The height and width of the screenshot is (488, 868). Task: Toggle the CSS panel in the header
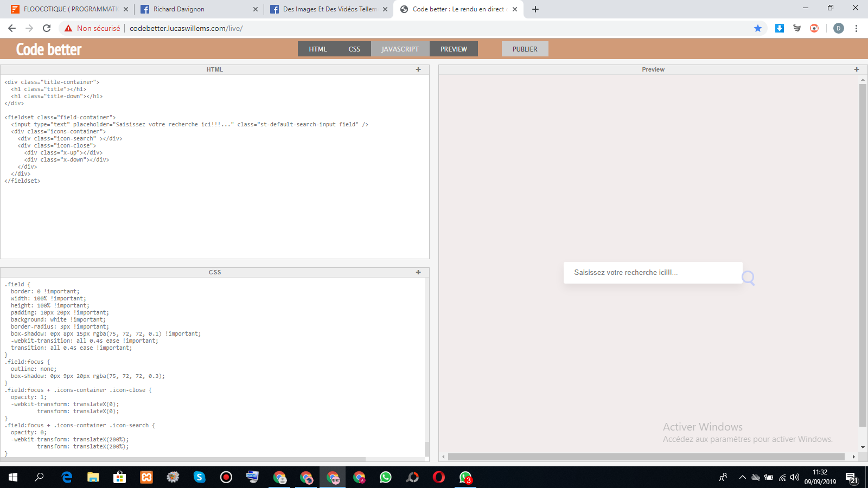354,49
